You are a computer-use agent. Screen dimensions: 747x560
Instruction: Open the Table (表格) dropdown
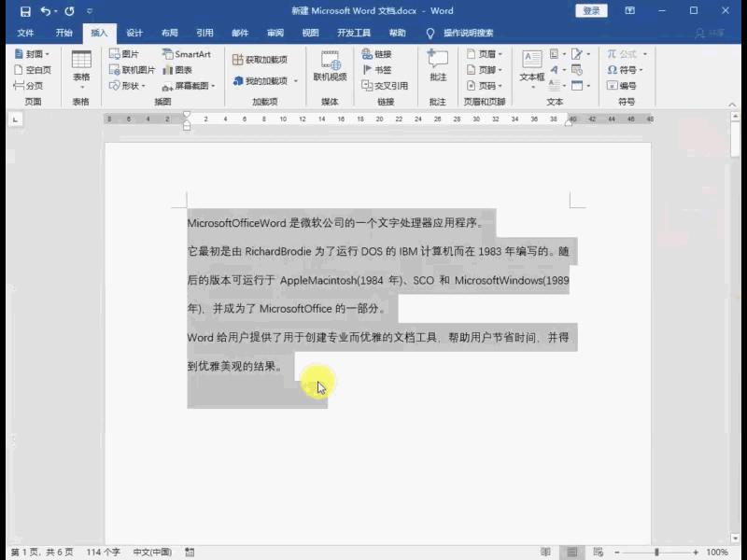click(82, 73)
